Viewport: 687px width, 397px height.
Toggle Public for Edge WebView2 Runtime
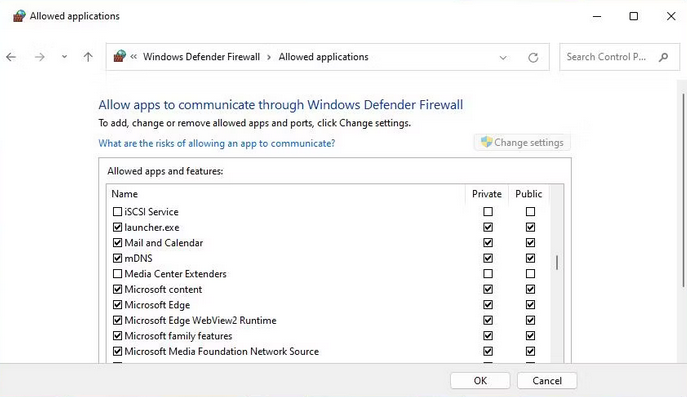[530, 320]
